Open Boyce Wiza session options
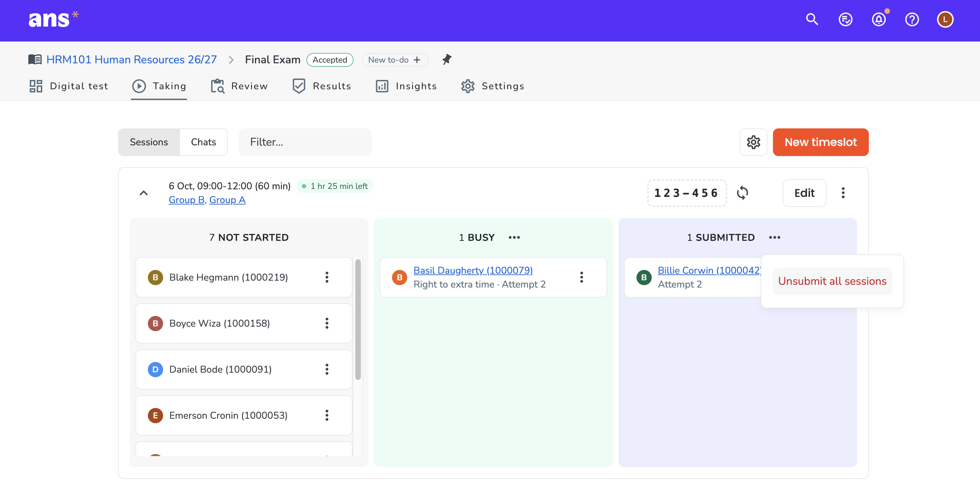The image size is (980, 490). (x=327, y=323)
